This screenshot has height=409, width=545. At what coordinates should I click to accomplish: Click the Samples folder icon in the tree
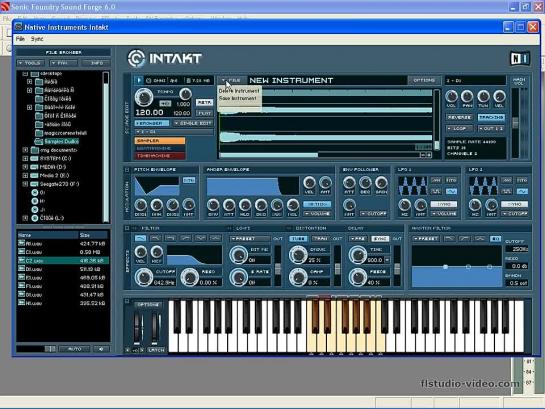39,141
